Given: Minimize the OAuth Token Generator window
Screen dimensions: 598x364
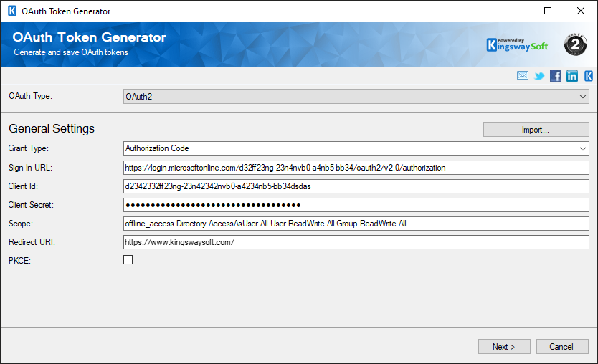Looking at the screenshot, I should tap(516, 11).
